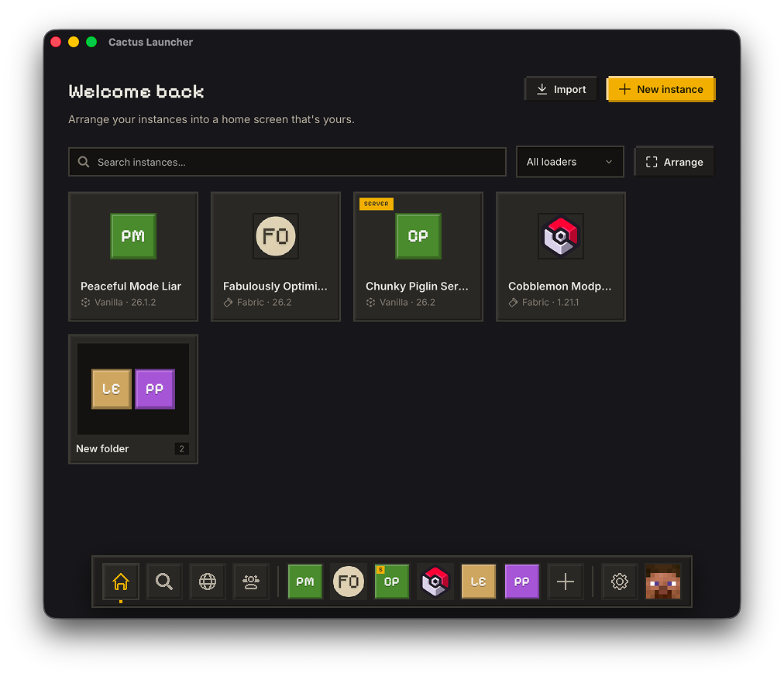Viewport: 784px width, 676px height.
Task: Open the globe browse icon in dock
Action: pos(208,581)
